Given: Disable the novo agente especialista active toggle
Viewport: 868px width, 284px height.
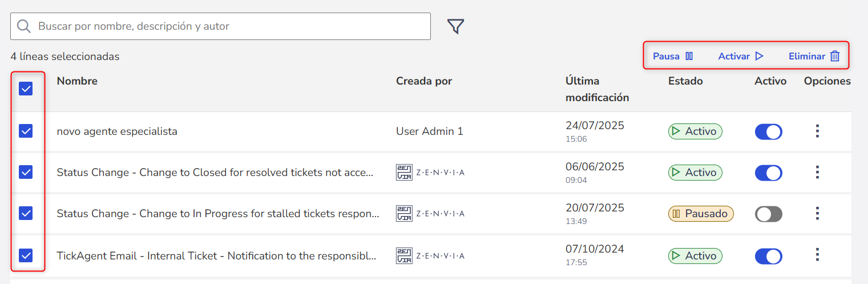Looking at the screenshot, I should click(x=768, y=132).
